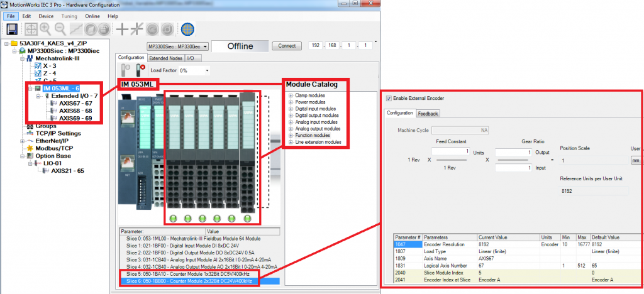Expand the EtherNet/IP tree node

tap(22, 141)
